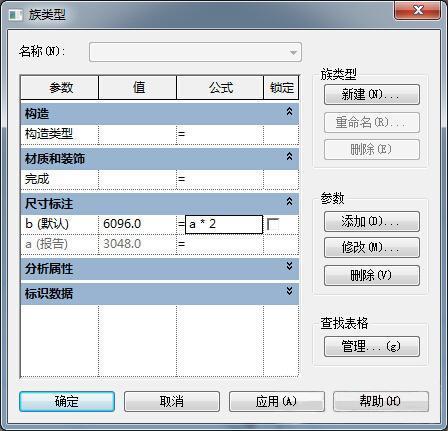Select the 构造类型 parameter row
This screenshot has width=448, height=431.
click(160, 134)
